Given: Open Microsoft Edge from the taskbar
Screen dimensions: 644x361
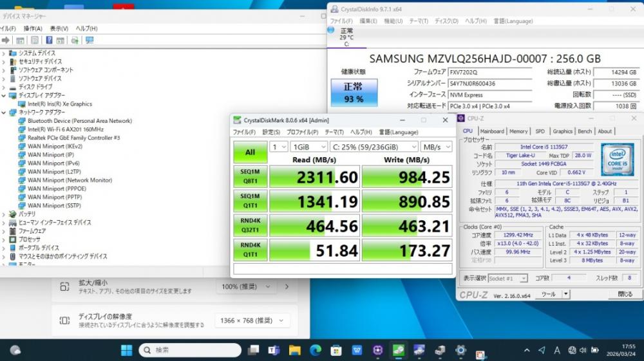Looking at the screenshot, I should coord(316,350).
